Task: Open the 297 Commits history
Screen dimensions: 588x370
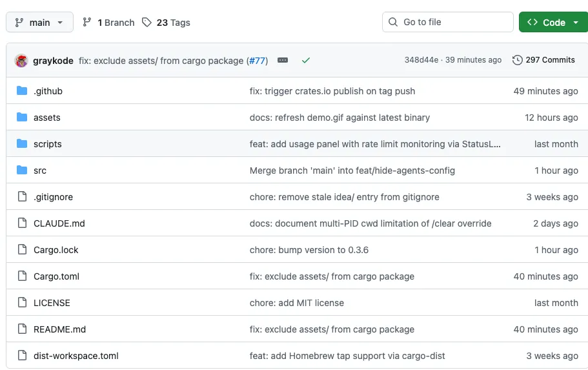Action: point(543,60)
